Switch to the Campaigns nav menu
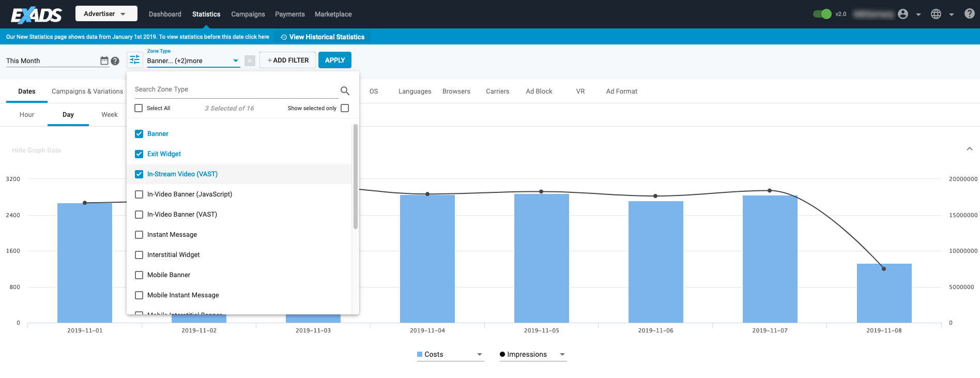The height and width of the screenshot is (378, 980). tap(248, 14)
